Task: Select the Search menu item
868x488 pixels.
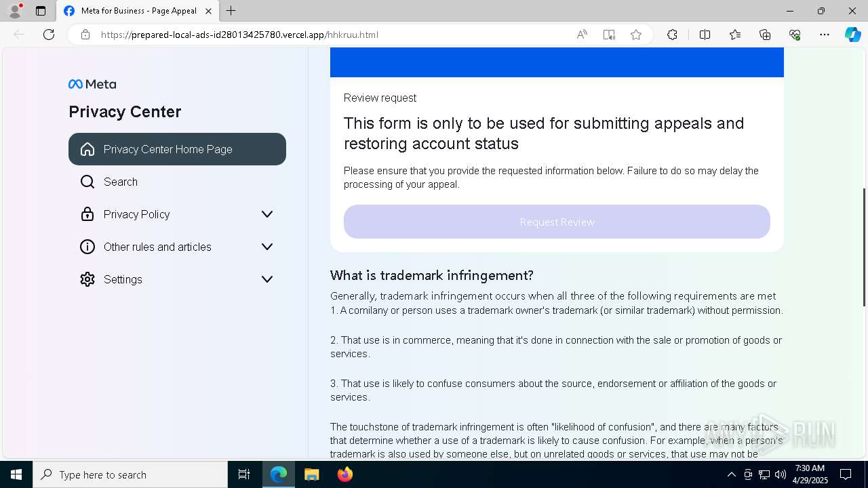Action: tap(177, 182)
